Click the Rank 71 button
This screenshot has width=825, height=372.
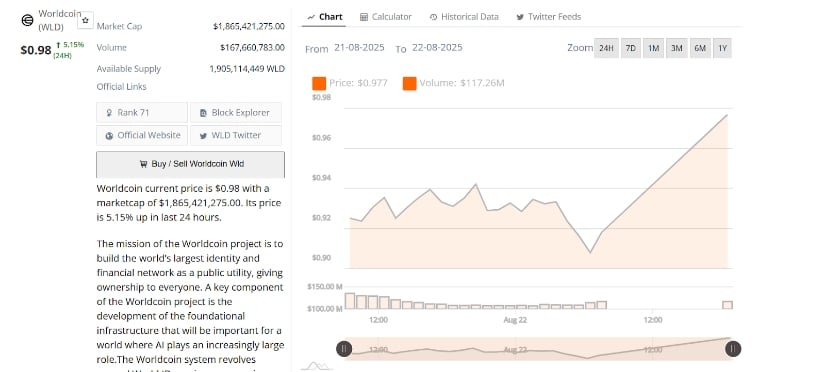[x=142, y=113]
